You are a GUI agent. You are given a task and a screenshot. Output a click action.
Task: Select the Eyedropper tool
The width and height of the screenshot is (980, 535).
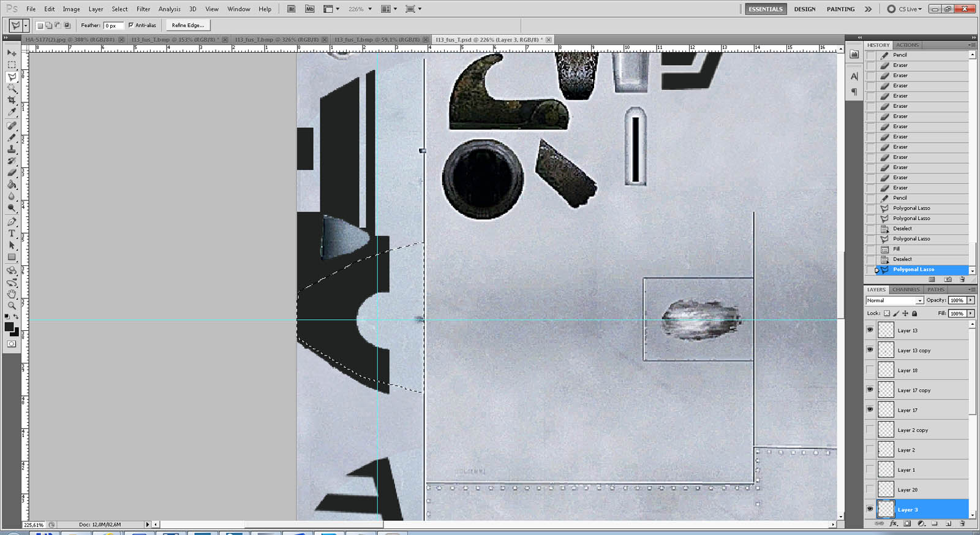coord(12,112)
